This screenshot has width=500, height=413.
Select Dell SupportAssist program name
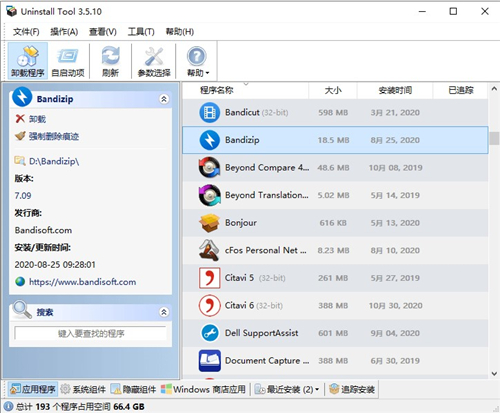[x=261, y=333]
